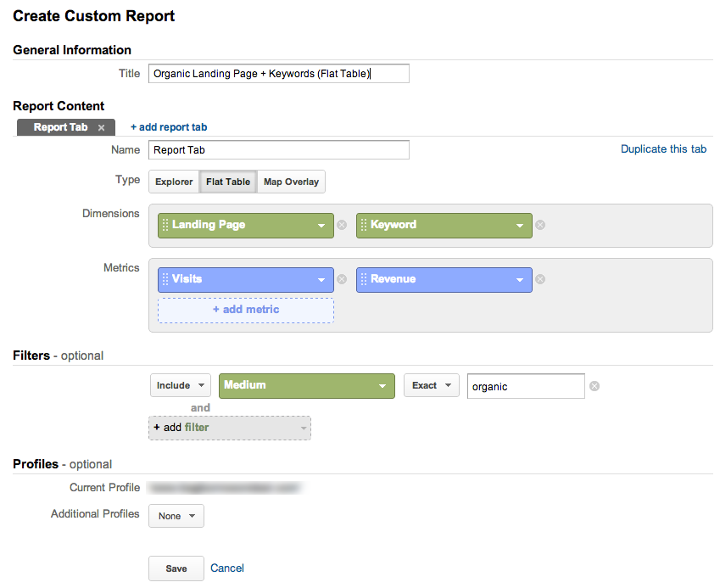The height and width of the screenshot is (588, 720).
Task: Click the Duplicate this tab link
Action: tap(663, 149)
